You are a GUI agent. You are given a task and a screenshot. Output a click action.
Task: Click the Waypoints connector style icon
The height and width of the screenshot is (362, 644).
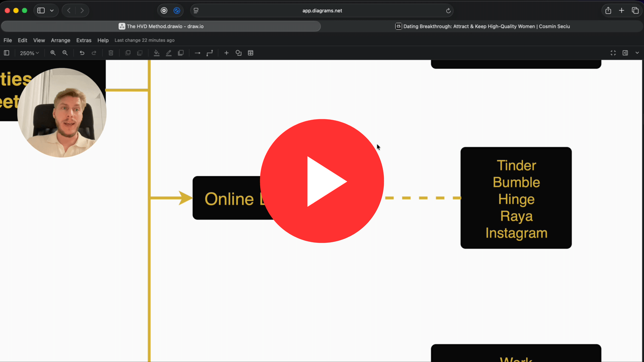(x=210, y=53)
